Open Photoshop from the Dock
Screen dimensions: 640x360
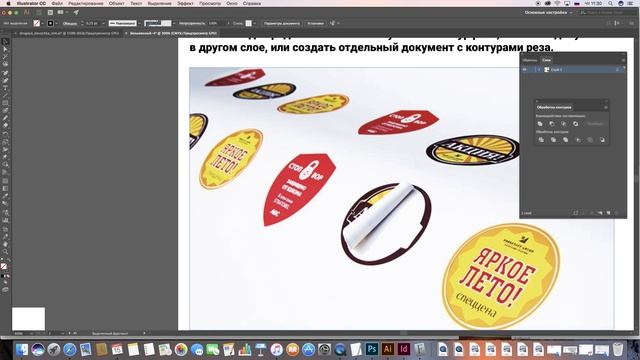[372, 349]
